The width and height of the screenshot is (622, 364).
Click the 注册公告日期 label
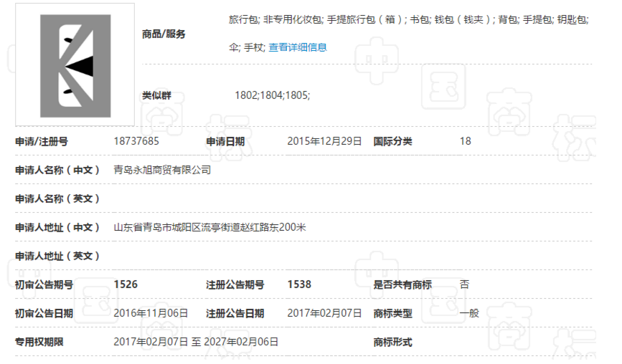(x=235, y=314)
